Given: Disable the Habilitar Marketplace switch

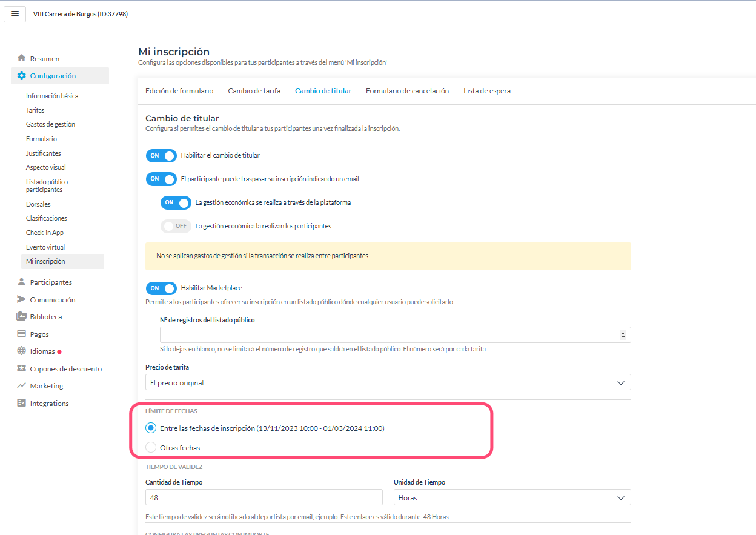Looking at the screenshot, I should tap(161, 288).
